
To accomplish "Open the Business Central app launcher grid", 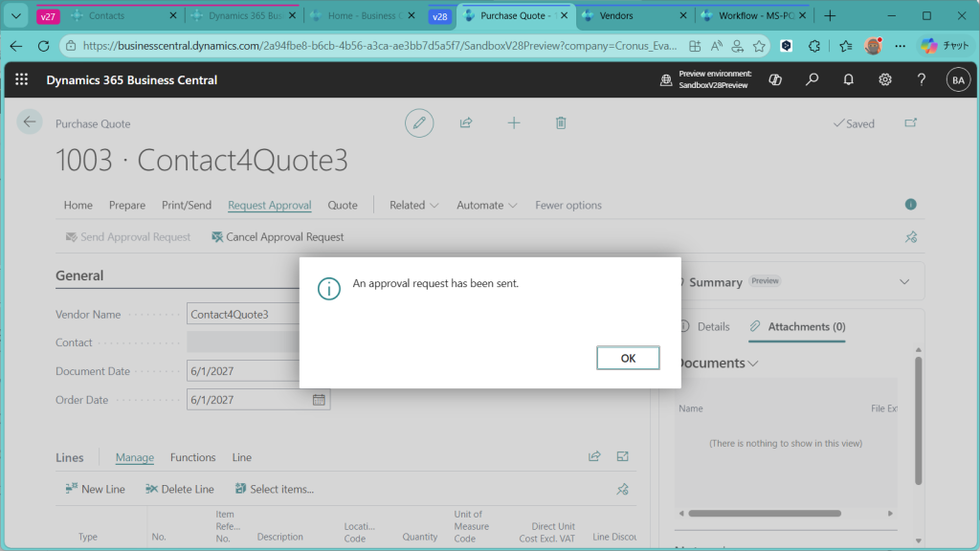I will tap(22, 80).
